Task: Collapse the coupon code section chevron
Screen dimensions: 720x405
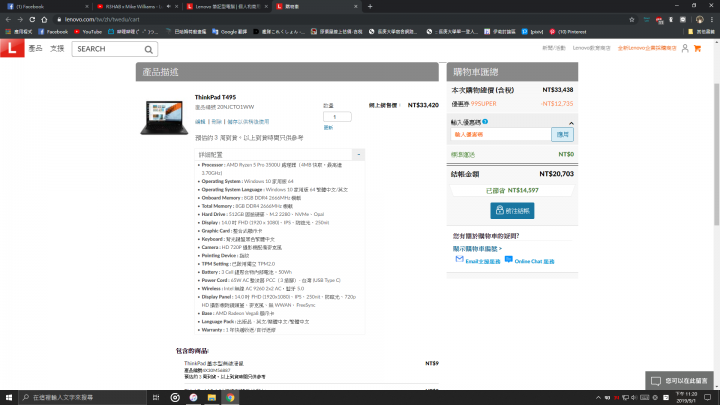Action: [571, 123]
